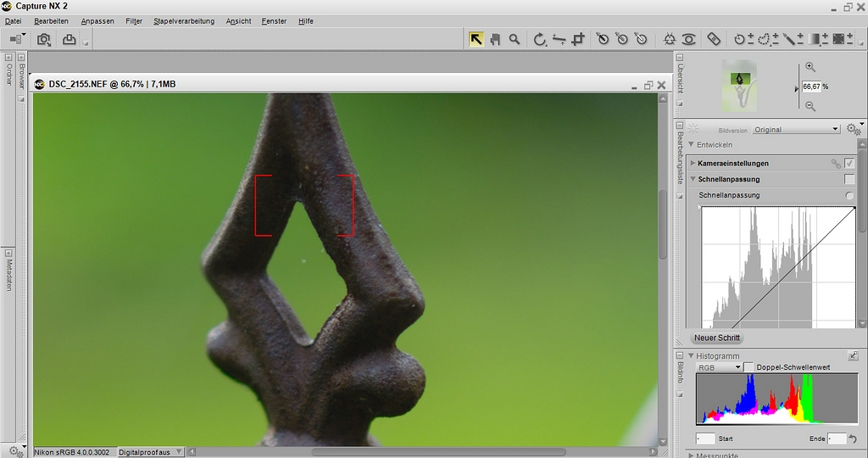
Task: Collapse the Bearbeitungsliste panel toggle
Action: tap(680, 126)
